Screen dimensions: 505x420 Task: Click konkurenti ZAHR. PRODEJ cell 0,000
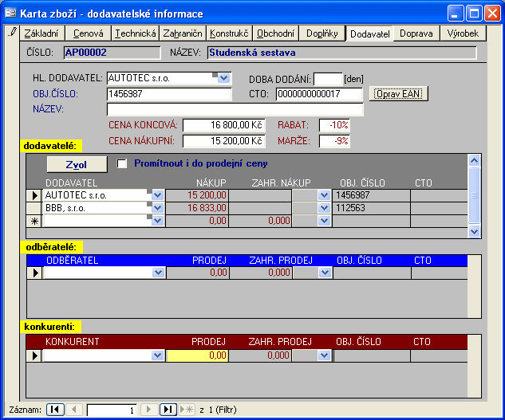[260, 355]
